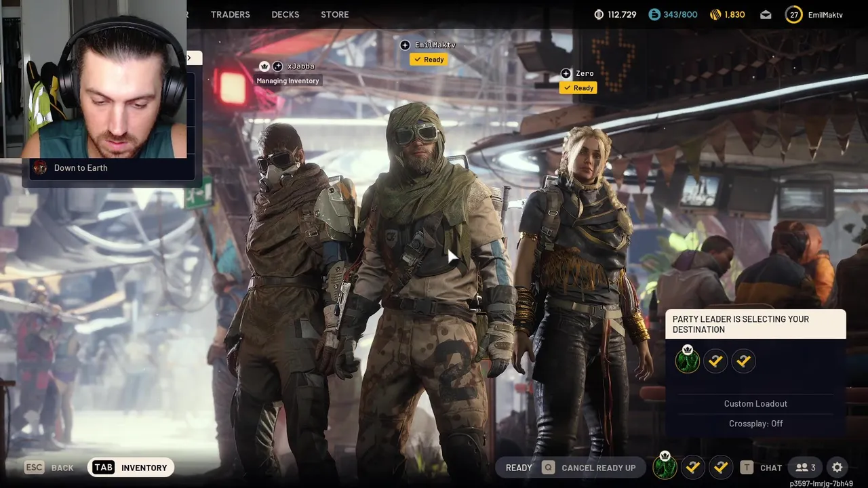This screenshot has width=868, height=488.
Task: Click the Ready badge under Zero
Action: 578,88
